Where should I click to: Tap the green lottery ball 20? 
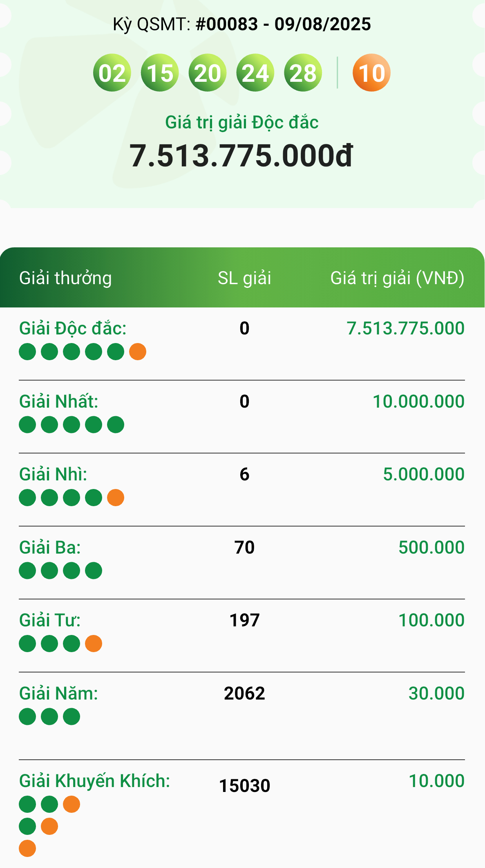point(208,73)
